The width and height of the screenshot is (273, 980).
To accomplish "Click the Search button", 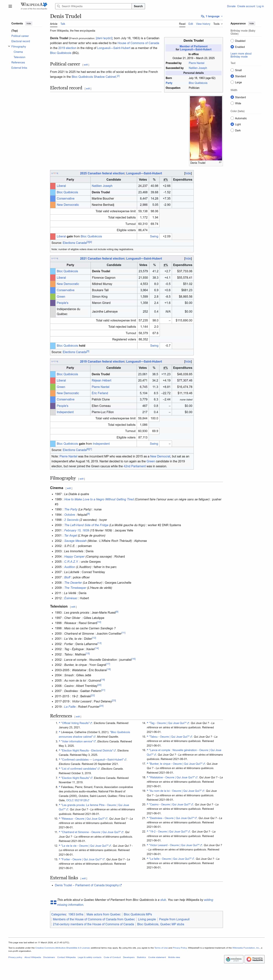I will (138, 6).
